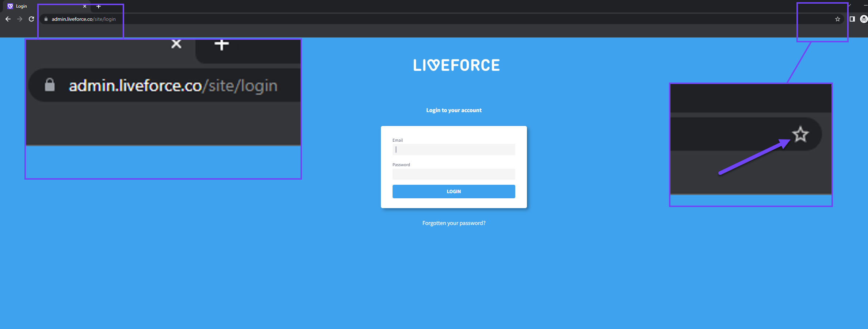Click the Liveforce favicon on the Login tab
Screen dimensions: 868x329
click(10, 6)
